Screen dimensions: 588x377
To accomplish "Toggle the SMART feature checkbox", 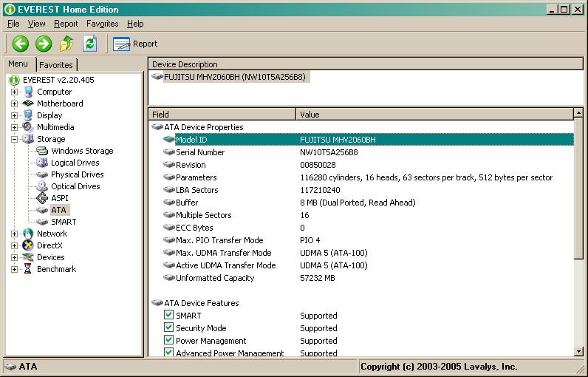I will (168, 315).
